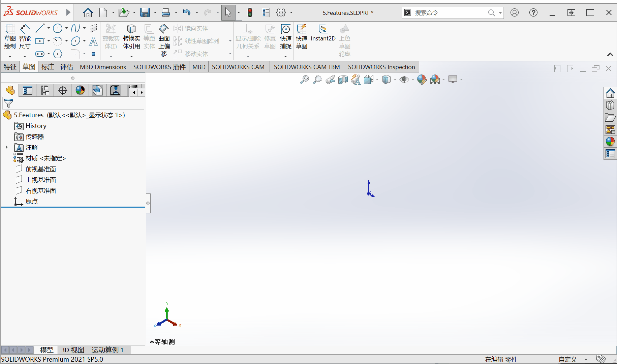The image size is (617, 364).
Task: Open Apply Scene dropdown arrow
Action: coord(443,80)
